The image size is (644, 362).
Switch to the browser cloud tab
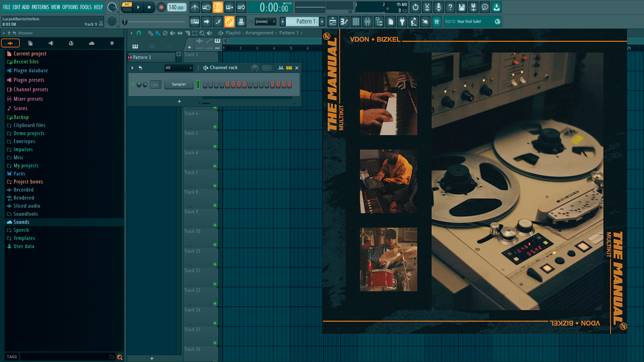[x=91, y=43]
